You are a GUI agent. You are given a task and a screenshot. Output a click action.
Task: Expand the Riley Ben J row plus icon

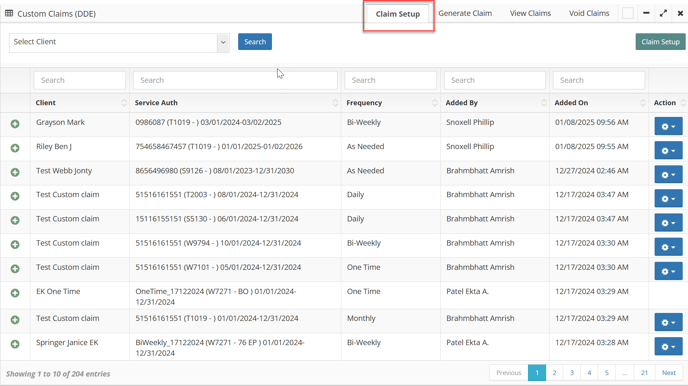pos(15,148)
